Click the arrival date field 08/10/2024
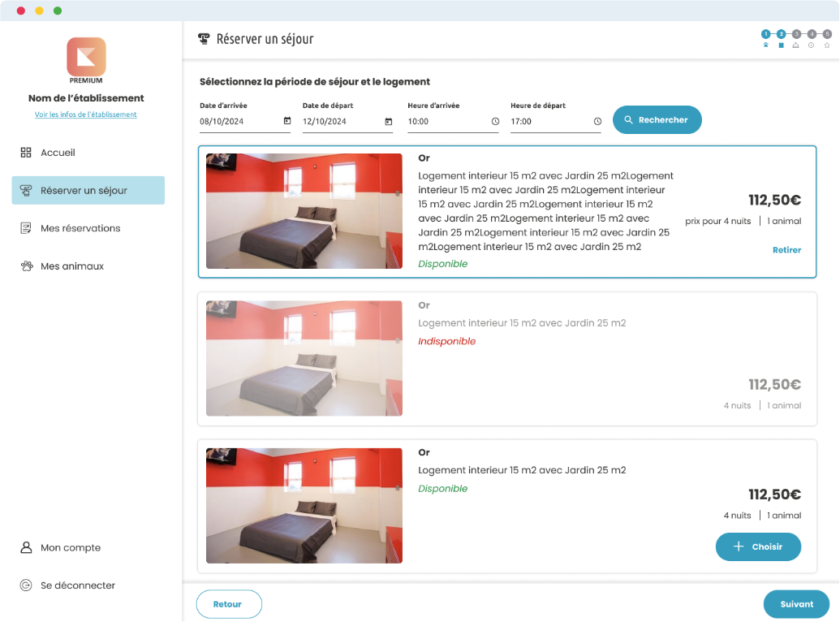 [245, 122]
